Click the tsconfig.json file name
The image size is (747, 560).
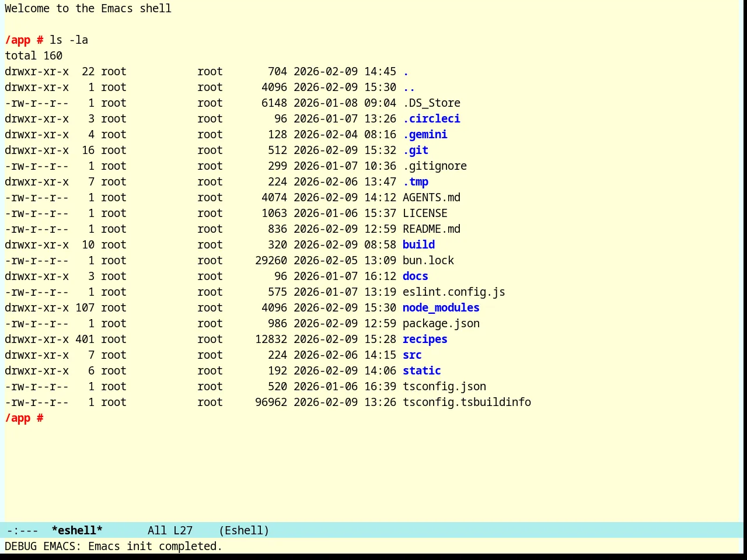(444, 387)
